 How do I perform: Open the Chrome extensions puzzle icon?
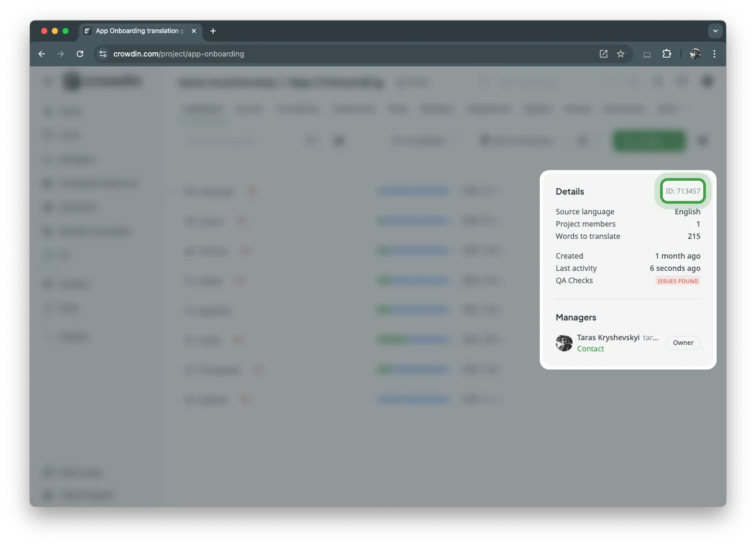click(666, 54)
